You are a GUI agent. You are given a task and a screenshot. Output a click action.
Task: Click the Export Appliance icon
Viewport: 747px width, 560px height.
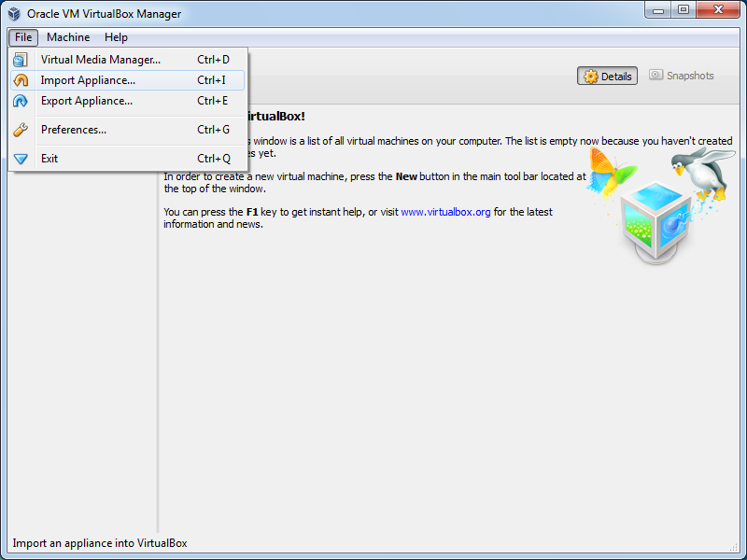click(21, 101)
